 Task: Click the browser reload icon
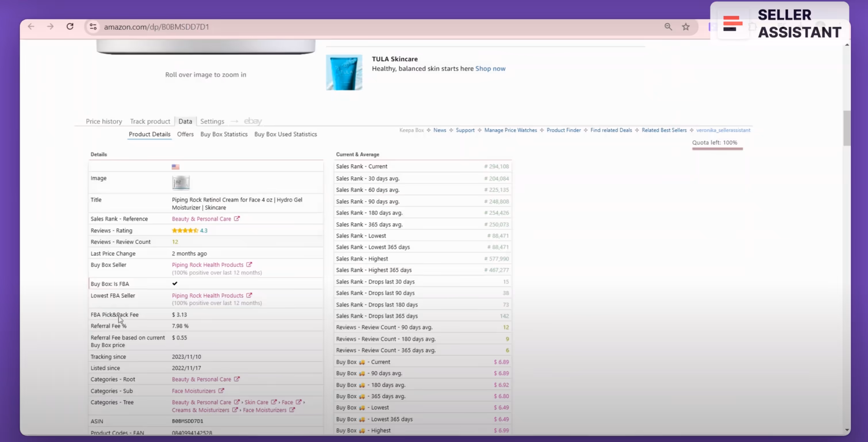(x=70, y=26)
